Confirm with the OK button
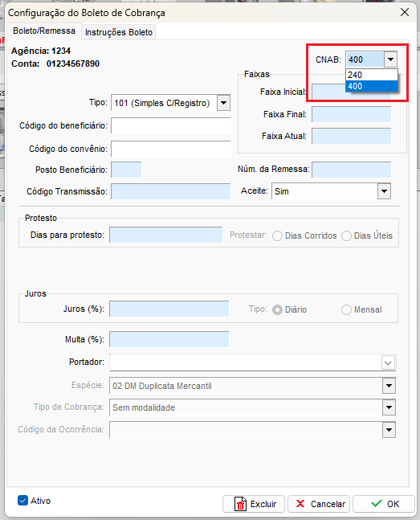This screenshot has height=520, width=420. [384, 504]
